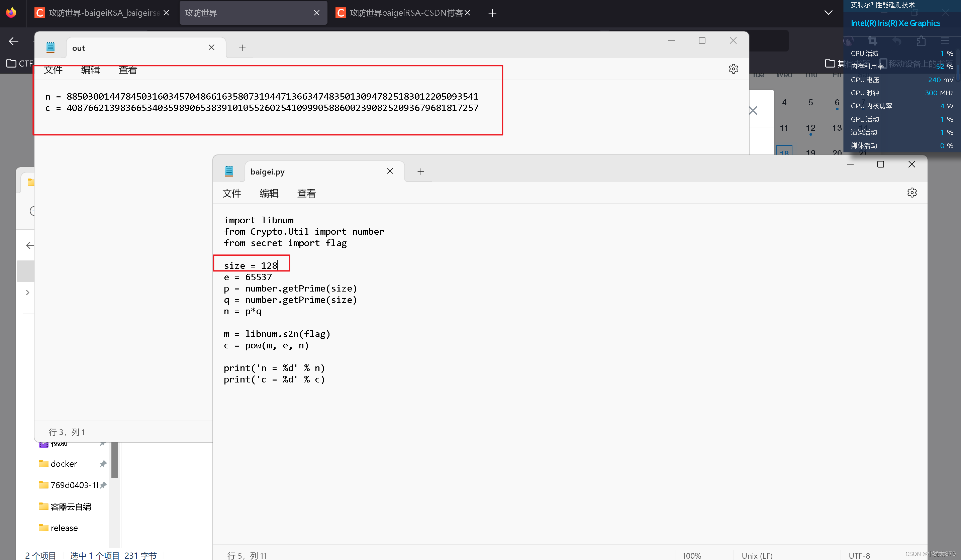
Task: Unpin the docker folder
Action: tap(103, 464)
